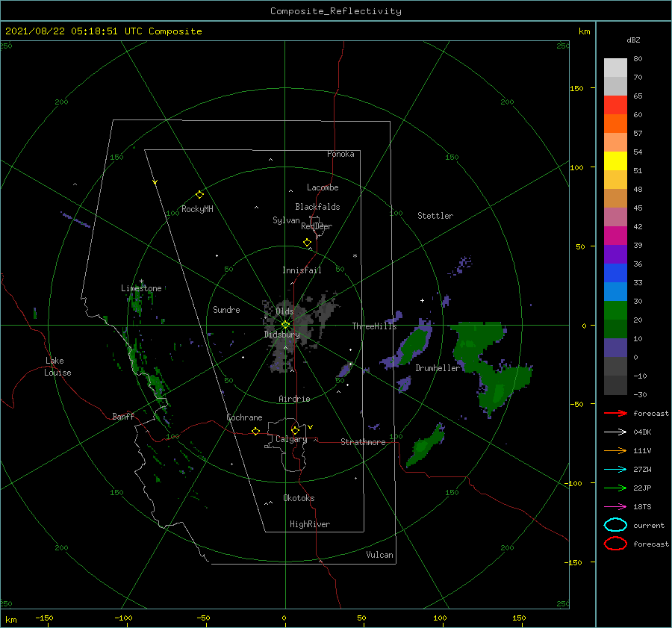672x628 pixels.
Task: Click the Strathmore city label
Action: pos(363,442)
